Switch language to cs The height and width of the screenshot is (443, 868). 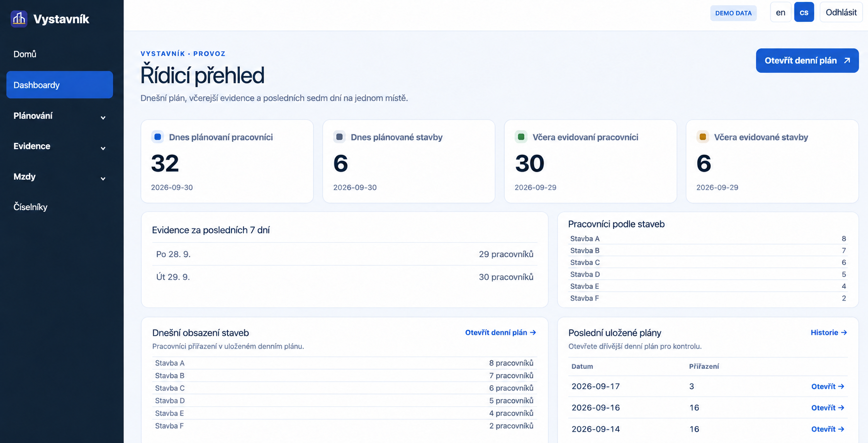pyautogui.click(x=804, y=12)
